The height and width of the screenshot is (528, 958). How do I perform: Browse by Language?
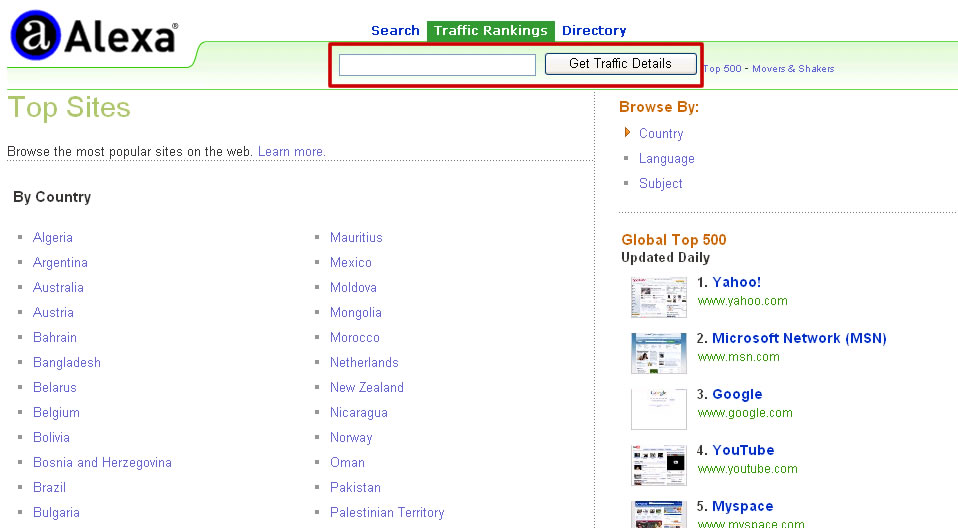666,159
